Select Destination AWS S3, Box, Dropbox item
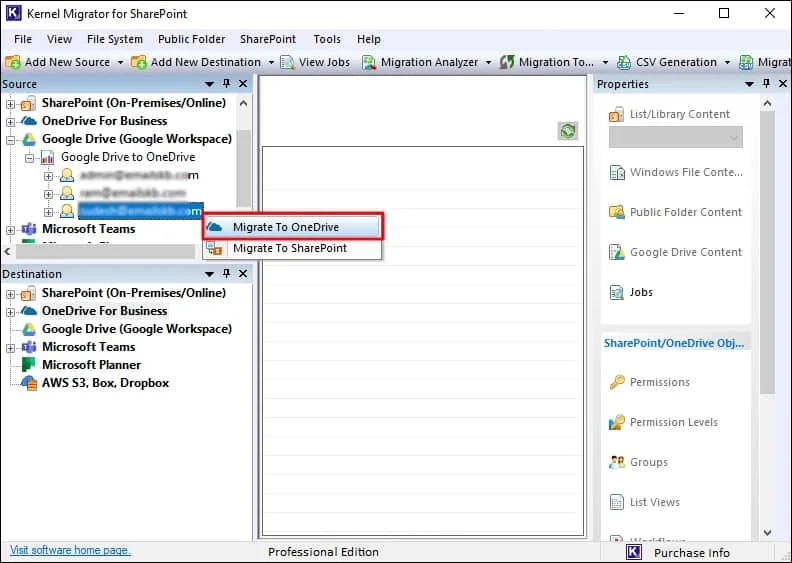 [105, 383]
